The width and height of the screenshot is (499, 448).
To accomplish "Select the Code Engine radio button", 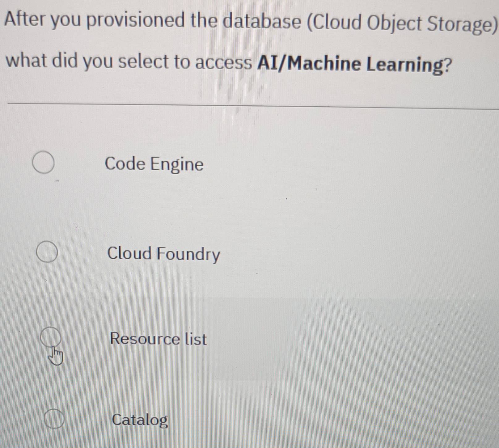I will pyautogui.click(x=44, y=163).
